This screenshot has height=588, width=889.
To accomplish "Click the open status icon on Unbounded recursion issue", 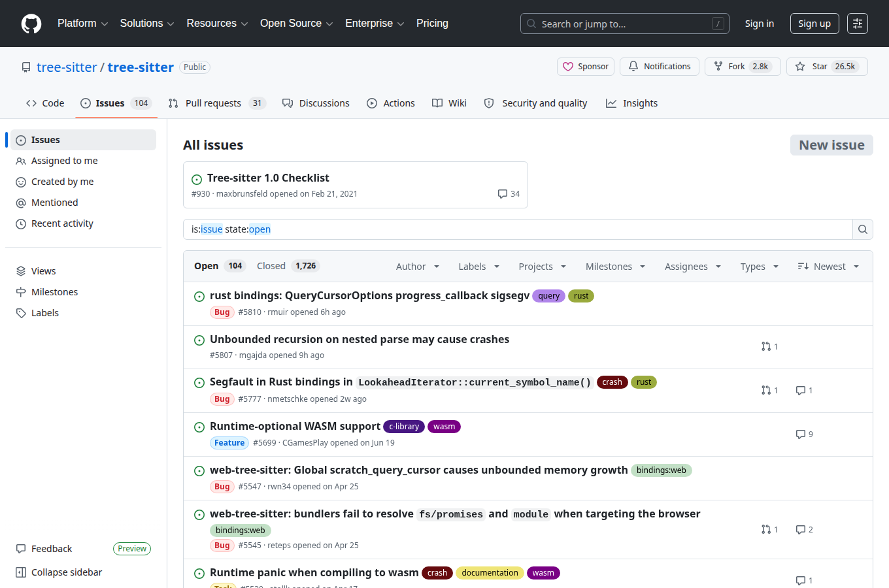I will tap(199, 340).
